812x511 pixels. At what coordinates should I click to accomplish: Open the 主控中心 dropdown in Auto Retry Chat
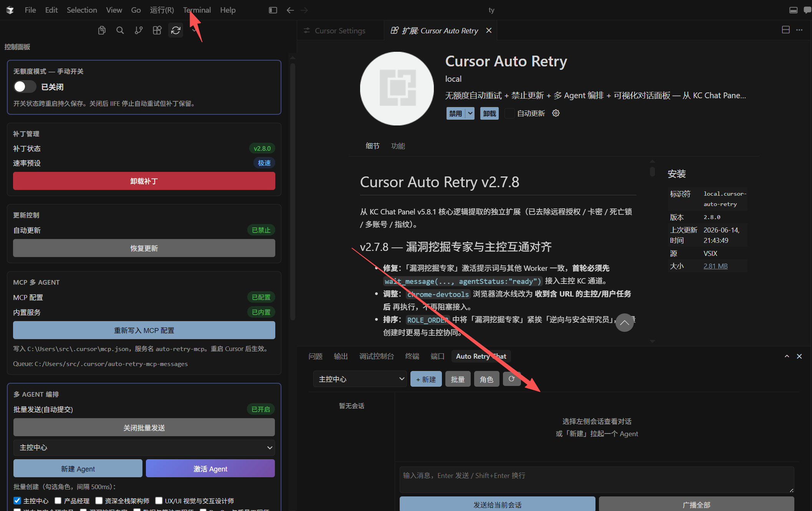tap(360, 379)
